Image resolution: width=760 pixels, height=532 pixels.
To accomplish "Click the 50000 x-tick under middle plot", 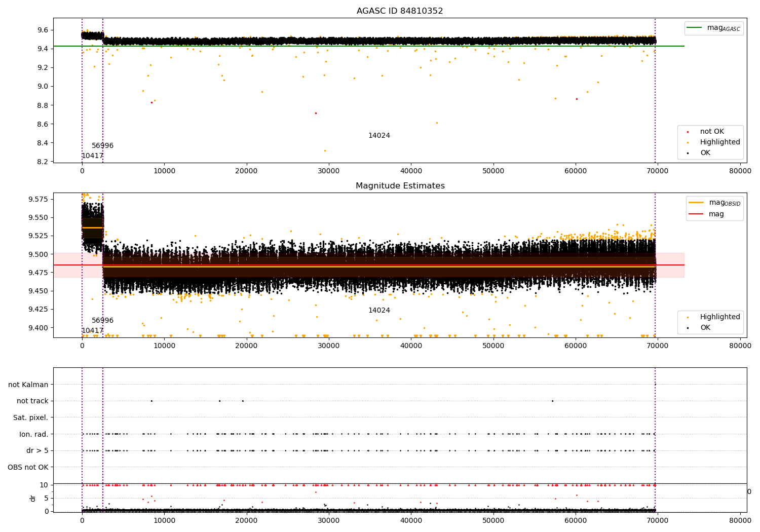I will coord(493,346).
